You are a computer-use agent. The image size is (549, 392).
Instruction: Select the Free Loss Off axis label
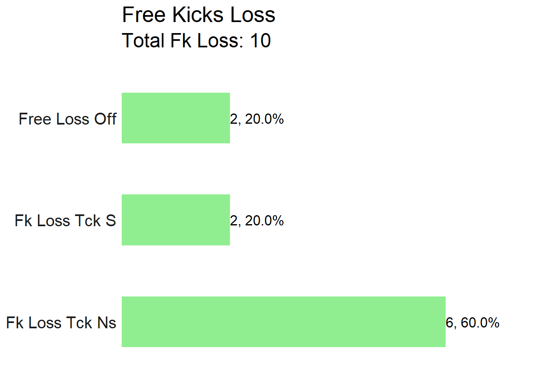click(67, 119)
